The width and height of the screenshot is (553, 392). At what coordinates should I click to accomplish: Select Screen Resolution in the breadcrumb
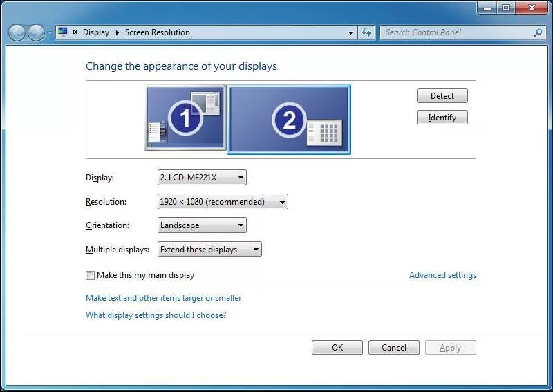coord(158,32)
